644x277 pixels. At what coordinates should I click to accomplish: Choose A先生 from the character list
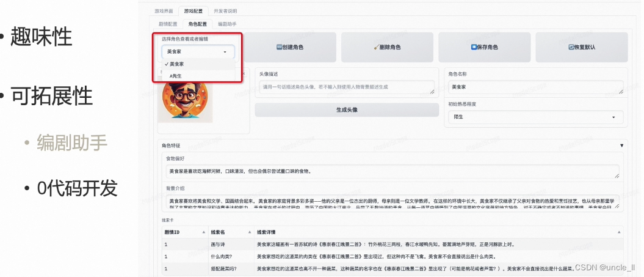tap(198, 76)
